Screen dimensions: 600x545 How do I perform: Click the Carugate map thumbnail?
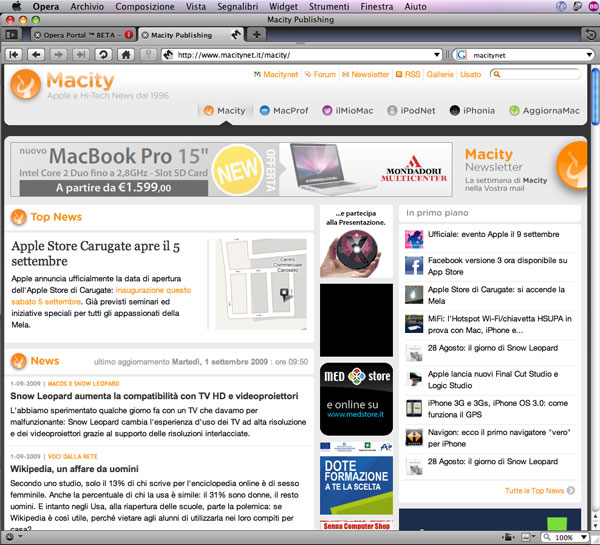(x=261, y=284)
